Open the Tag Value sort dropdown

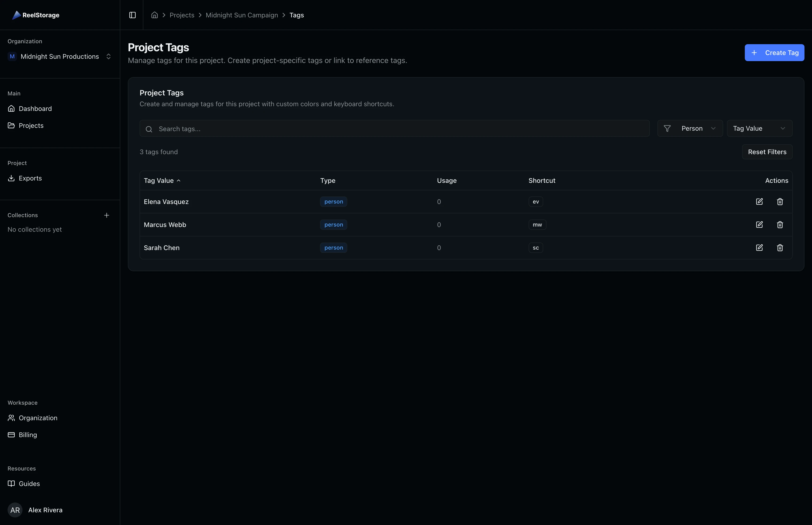759,129
